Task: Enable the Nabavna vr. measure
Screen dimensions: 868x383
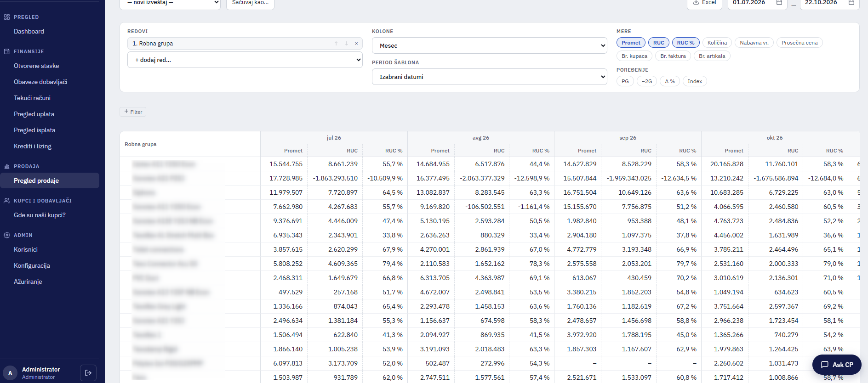Action: [x=754, y=43]
